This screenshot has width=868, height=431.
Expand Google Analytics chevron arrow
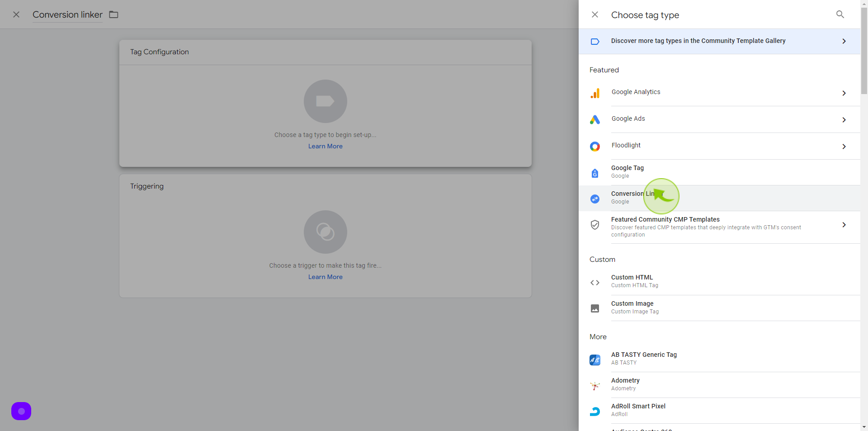(844, 93)
